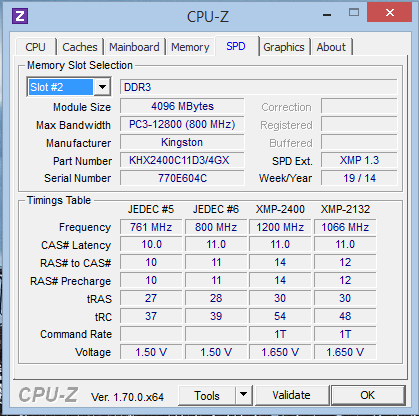Open the Graphics tab
The image size is (419, 416).
(284, 47)
